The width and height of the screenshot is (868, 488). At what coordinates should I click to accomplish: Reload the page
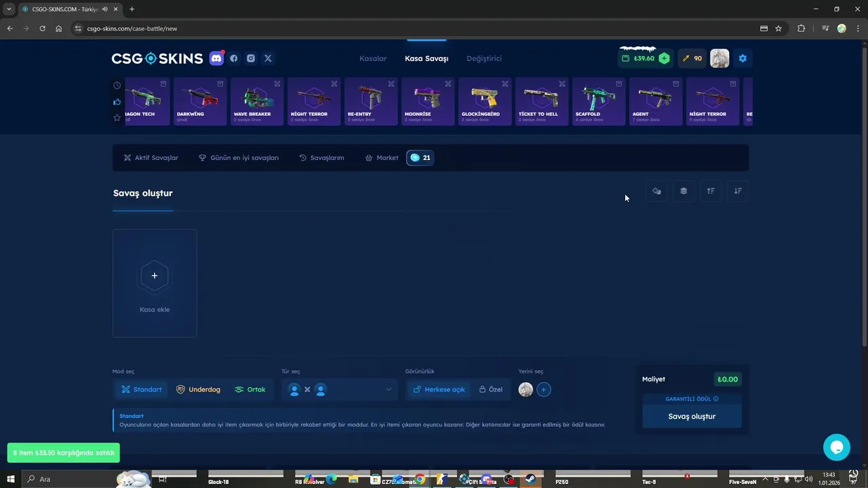(42, 28)
